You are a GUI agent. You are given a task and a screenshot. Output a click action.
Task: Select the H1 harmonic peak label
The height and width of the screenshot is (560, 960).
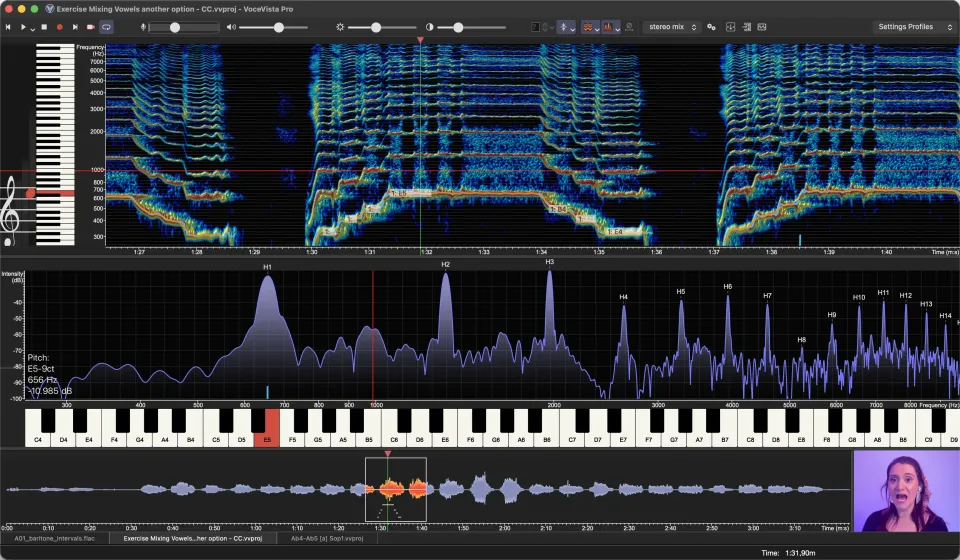pos(267,267)
